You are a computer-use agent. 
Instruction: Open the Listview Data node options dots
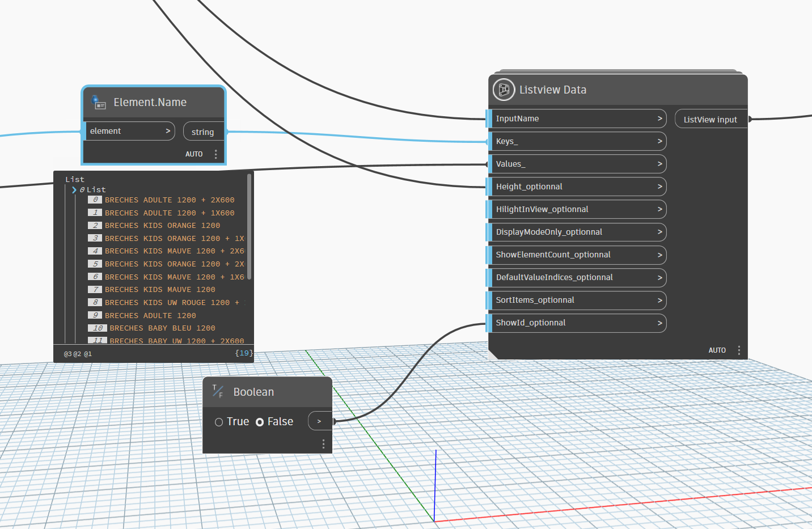tap(738, 350)
